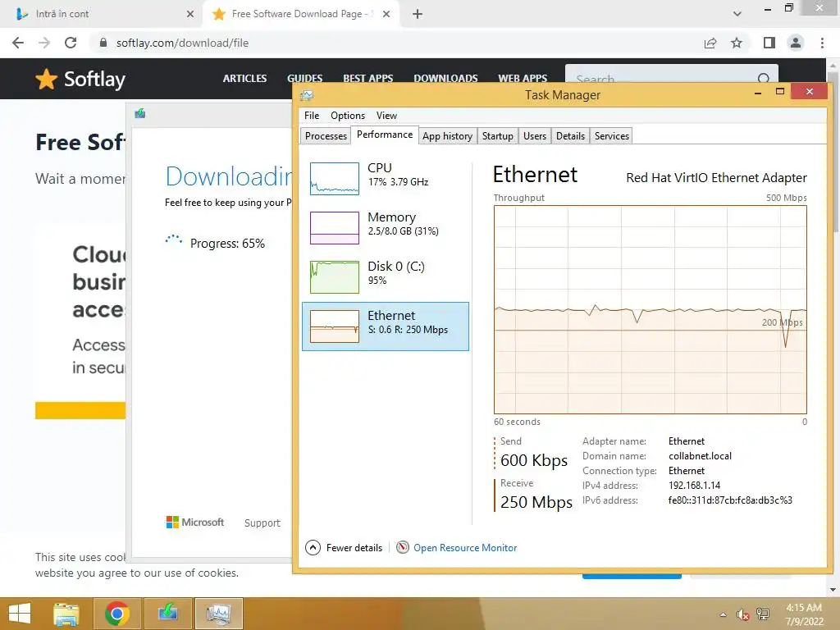
Task: Click the Ethernet throughput graph
Action: [x=651, y=309]
